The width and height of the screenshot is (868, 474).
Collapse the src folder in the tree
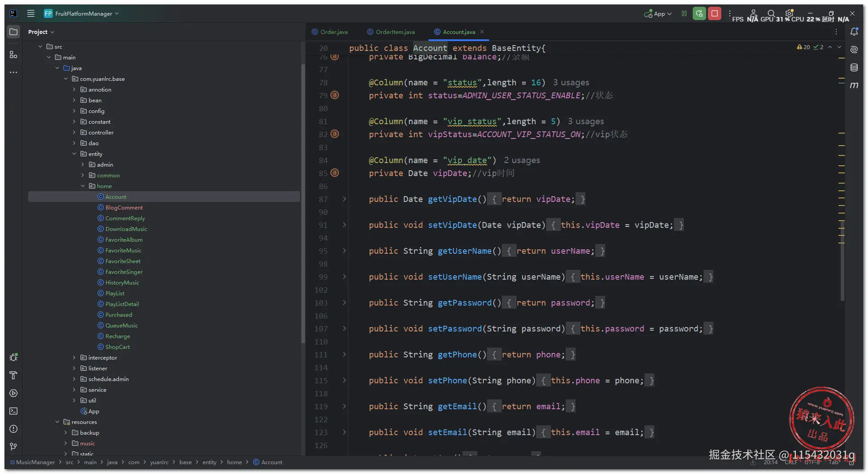point(40,46)
